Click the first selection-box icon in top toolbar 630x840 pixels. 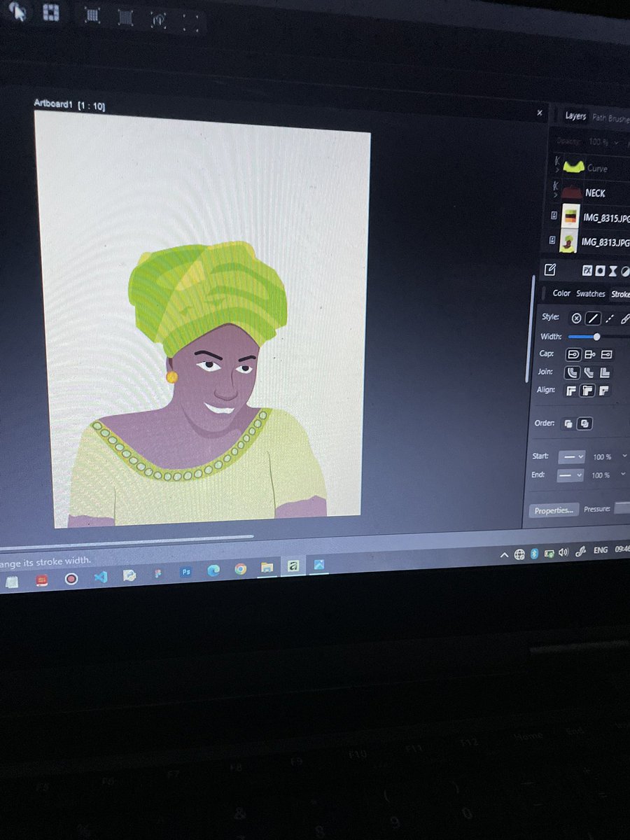point(92,14)
